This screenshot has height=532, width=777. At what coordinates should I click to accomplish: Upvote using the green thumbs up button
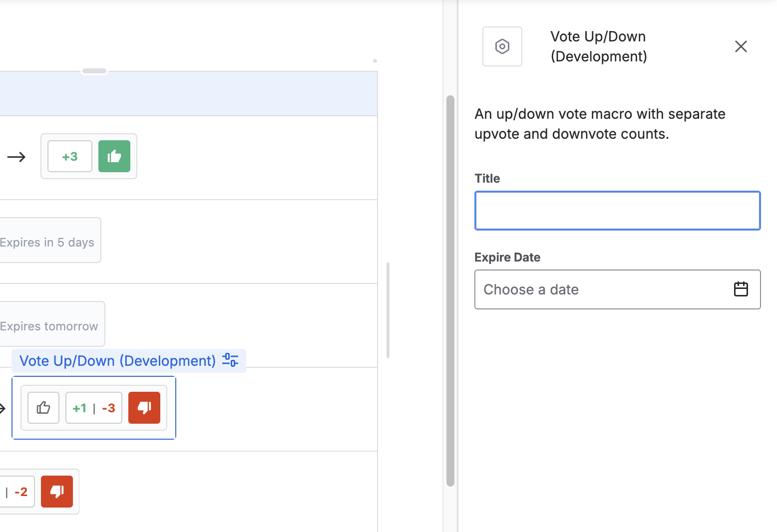tap(114, 156)
